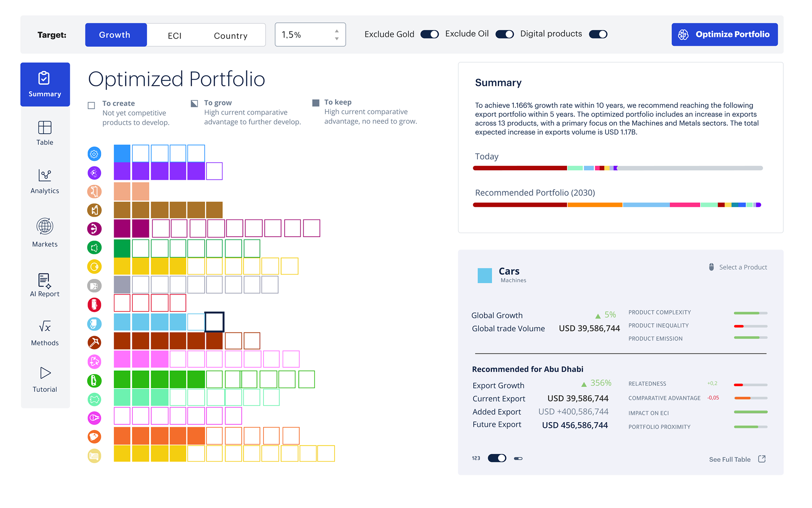Select the Growth target button

115,35
